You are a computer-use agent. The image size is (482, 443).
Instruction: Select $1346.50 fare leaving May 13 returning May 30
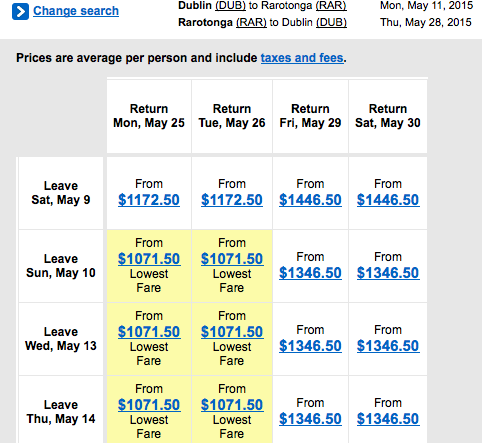(388, 346)
